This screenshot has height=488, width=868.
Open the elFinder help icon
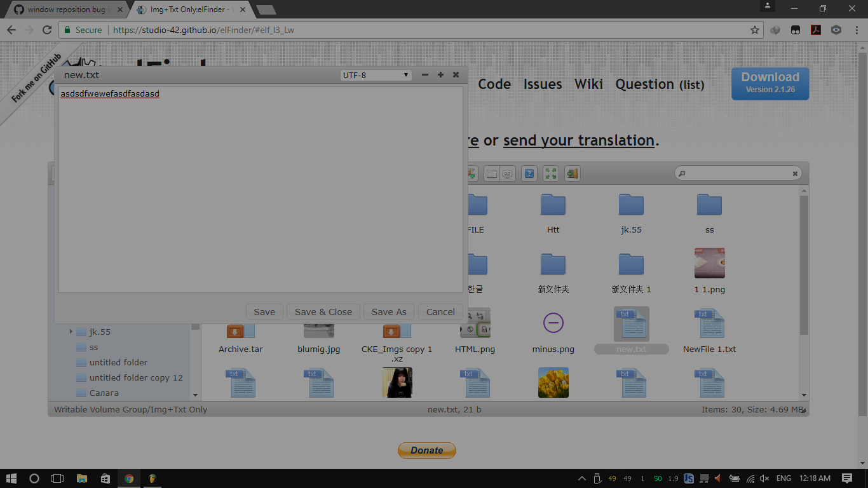[529, 173]
